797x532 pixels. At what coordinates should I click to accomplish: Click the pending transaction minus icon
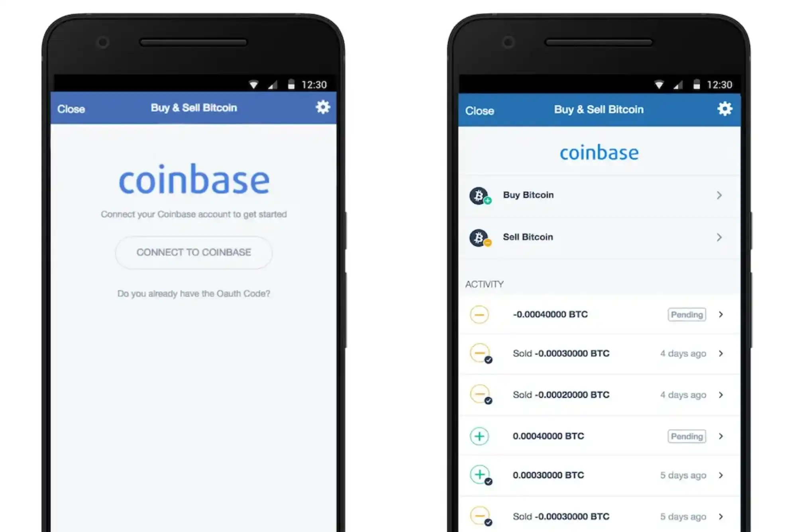tap(479, 314)
